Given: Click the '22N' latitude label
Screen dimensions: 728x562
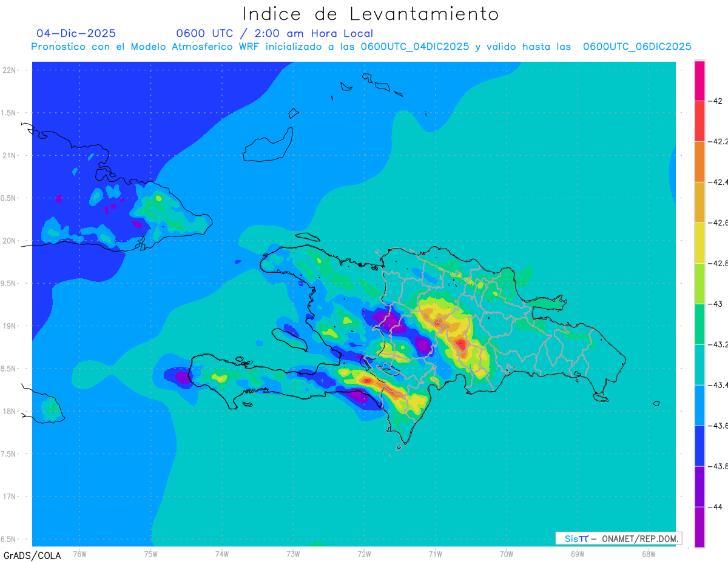Looking at the screenshot, I should point(9,70).
